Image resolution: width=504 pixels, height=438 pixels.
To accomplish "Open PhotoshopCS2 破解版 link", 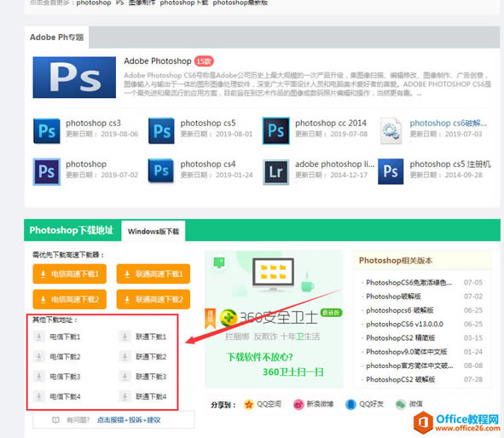I will (x=401, y=379).
